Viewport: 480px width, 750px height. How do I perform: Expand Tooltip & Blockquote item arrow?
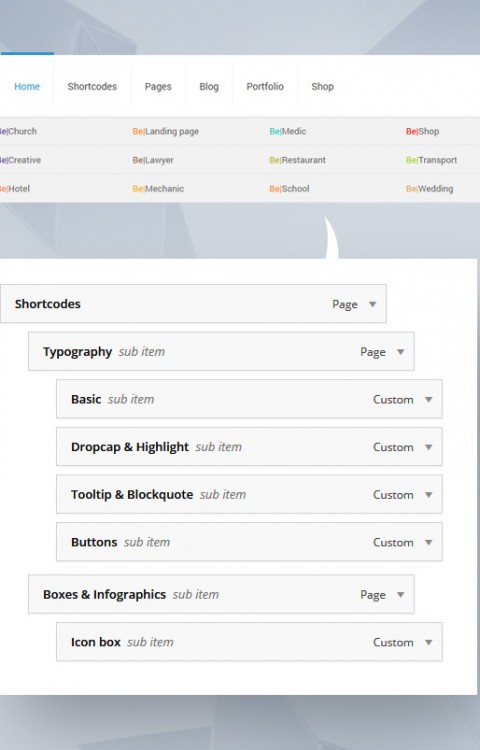(428, 495)
